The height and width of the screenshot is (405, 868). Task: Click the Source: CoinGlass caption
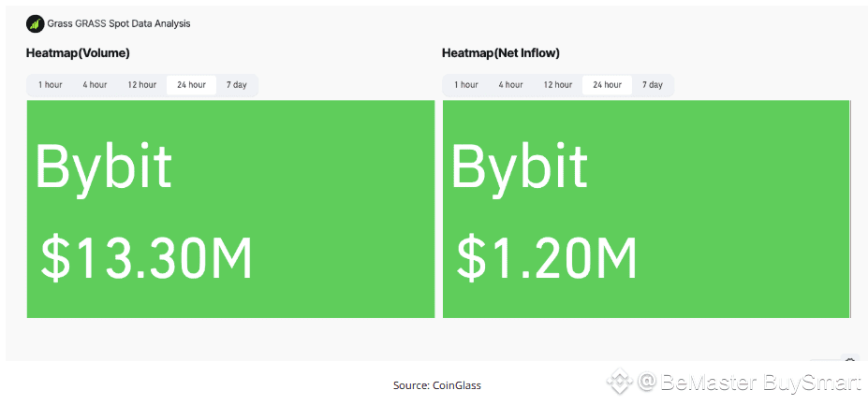point(437,385)
